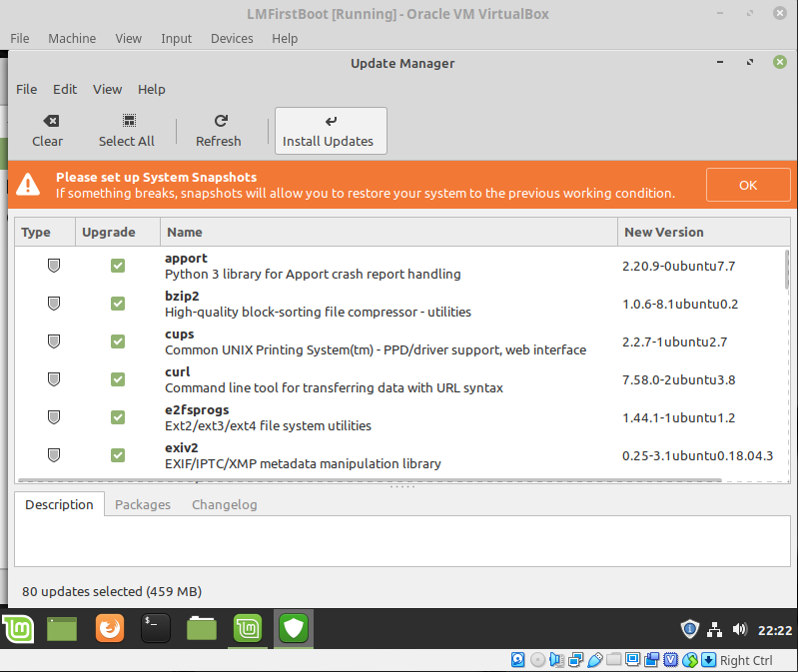Viewport: 798px width, 672px height.
Task: Click version 7.58.0-2ubuntu3.8
Action: pyautogui.click(x=678, y=380)
